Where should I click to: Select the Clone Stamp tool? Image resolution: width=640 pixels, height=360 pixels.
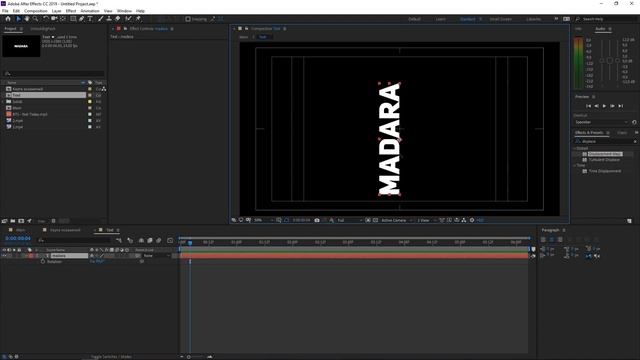click(109, 19)
